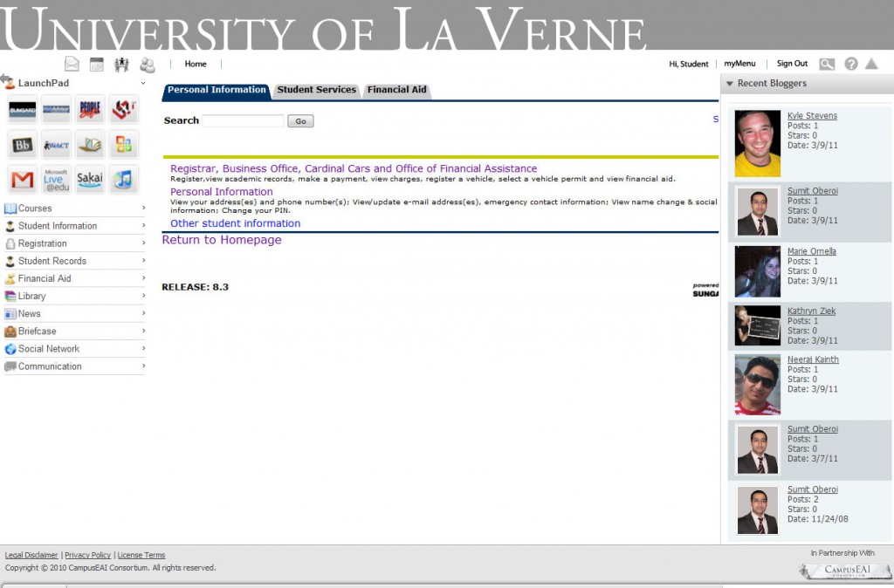Collapse the Recent Bloggers panel
This screenshot has width=894, height=588.
pyautogui.click(x=730, y=84)
